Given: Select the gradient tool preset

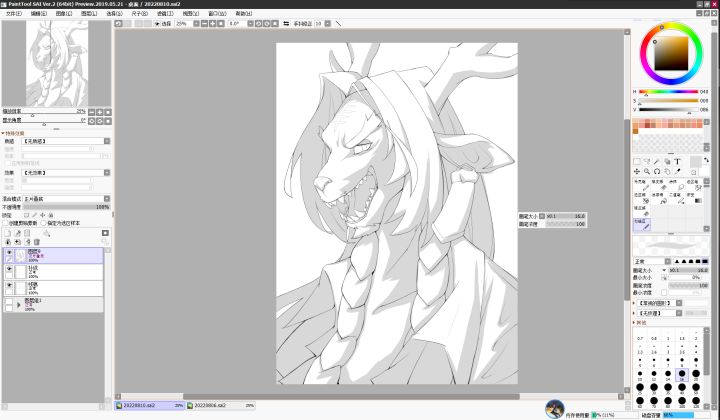Looking at the screenshot, I should point(695,199).
